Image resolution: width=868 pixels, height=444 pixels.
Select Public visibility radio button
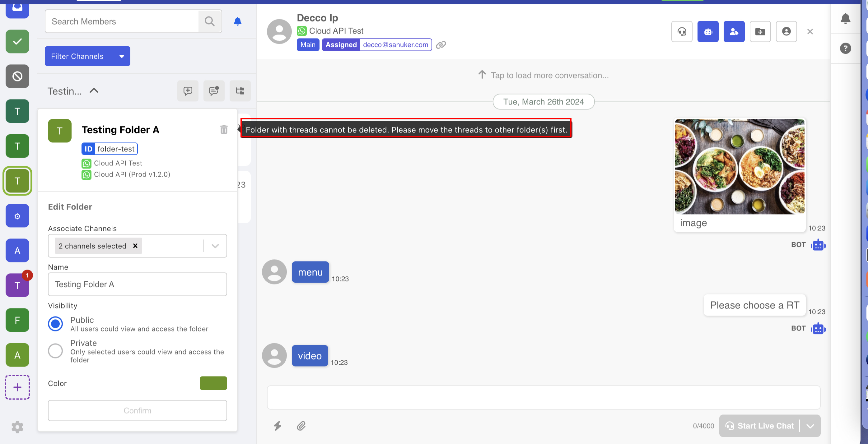55,324
